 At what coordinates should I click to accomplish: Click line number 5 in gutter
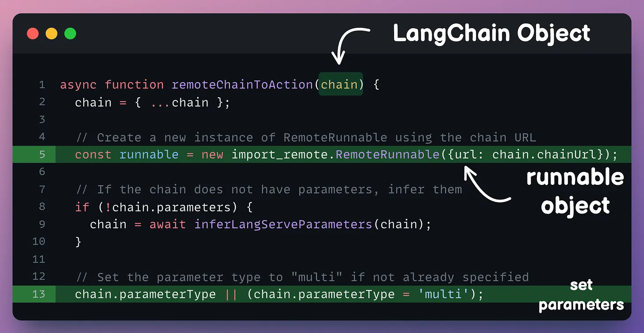pyautogui.click(x=42, y=154)
